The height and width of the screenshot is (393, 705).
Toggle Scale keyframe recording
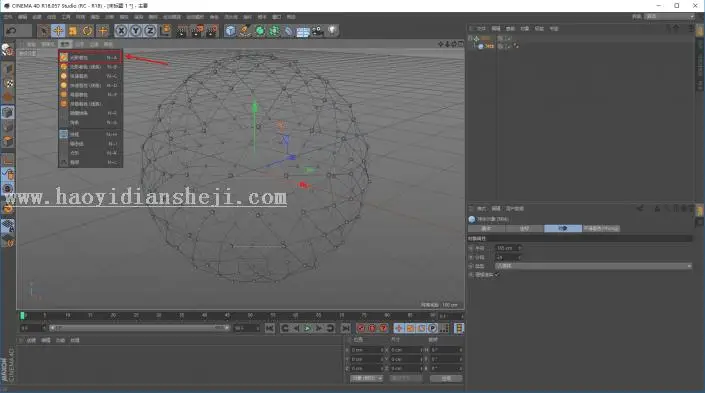410,328
